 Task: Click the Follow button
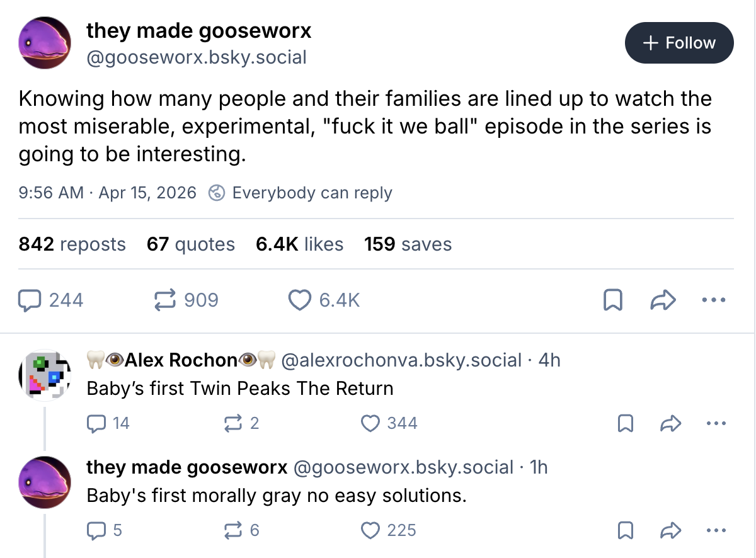(679, 43)
